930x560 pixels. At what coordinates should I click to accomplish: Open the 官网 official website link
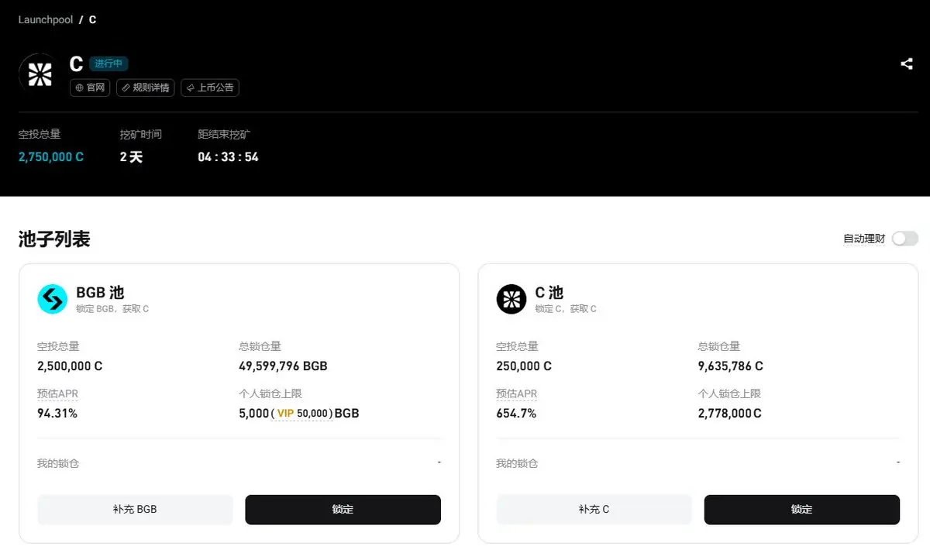tap(90, 88)
